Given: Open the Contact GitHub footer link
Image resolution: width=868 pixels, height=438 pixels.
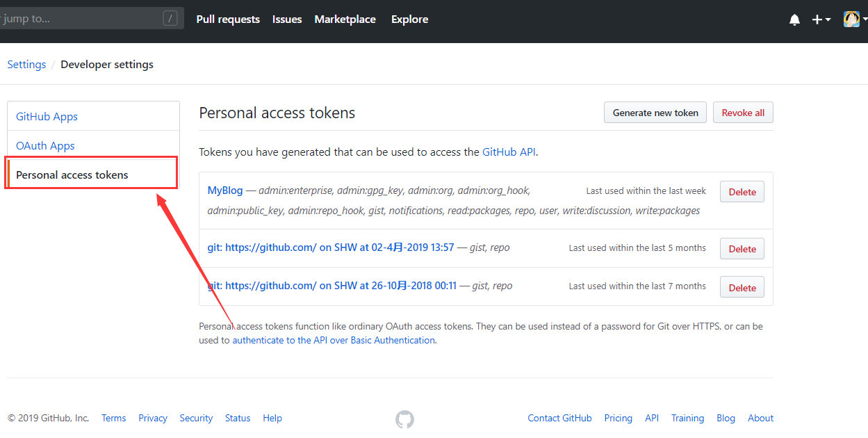Looking at the screenshot, I should click(x=559, y=418).
